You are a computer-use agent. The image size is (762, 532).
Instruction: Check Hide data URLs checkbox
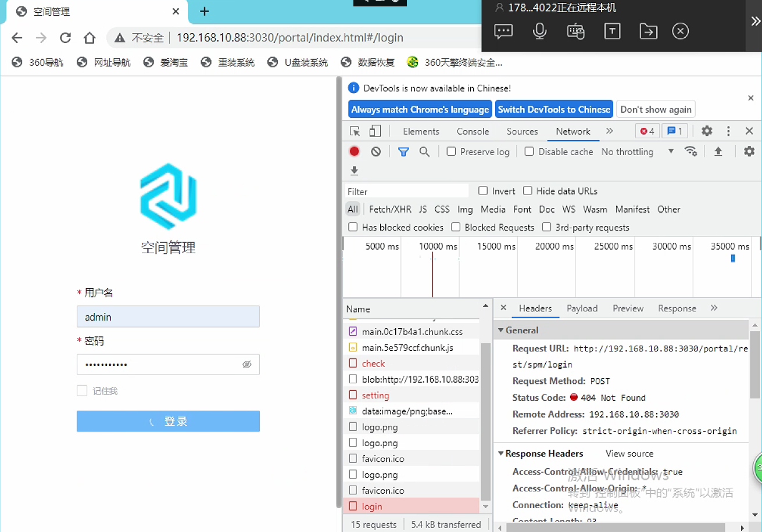(528, 190)
